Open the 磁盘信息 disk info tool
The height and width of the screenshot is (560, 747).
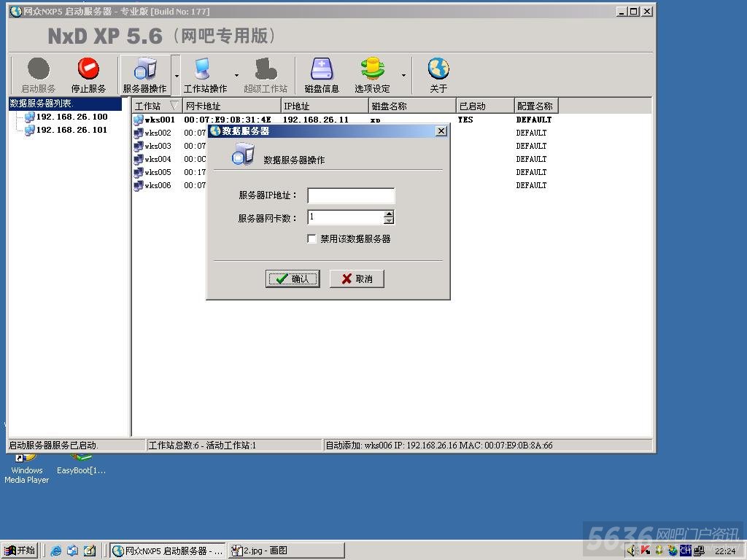point(322,75)
